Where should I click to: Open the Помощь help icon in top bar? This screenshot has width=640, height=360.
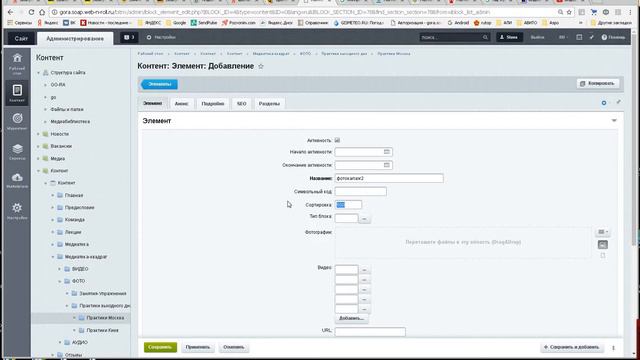tap(613, 37)
